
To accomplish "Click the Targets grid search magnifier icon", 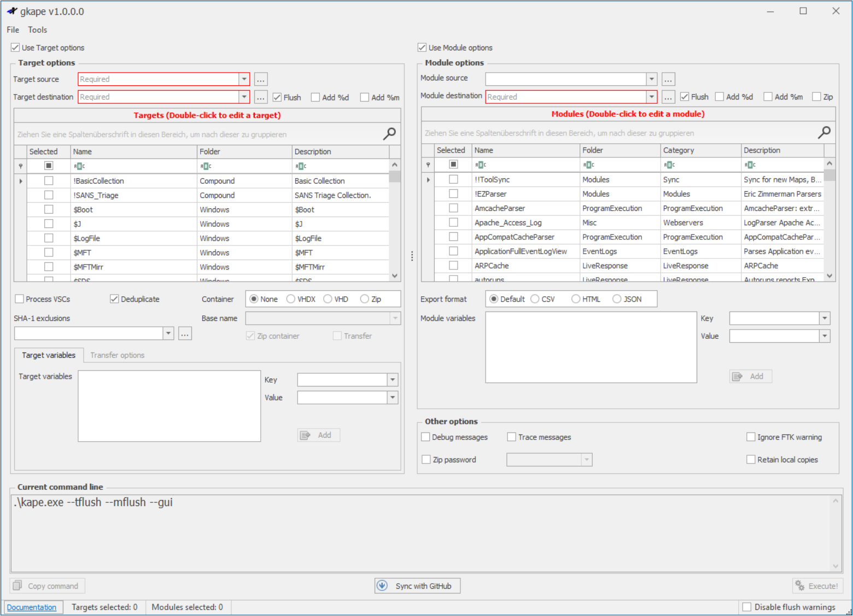I will pyautogui.click(x=389, y=133).
